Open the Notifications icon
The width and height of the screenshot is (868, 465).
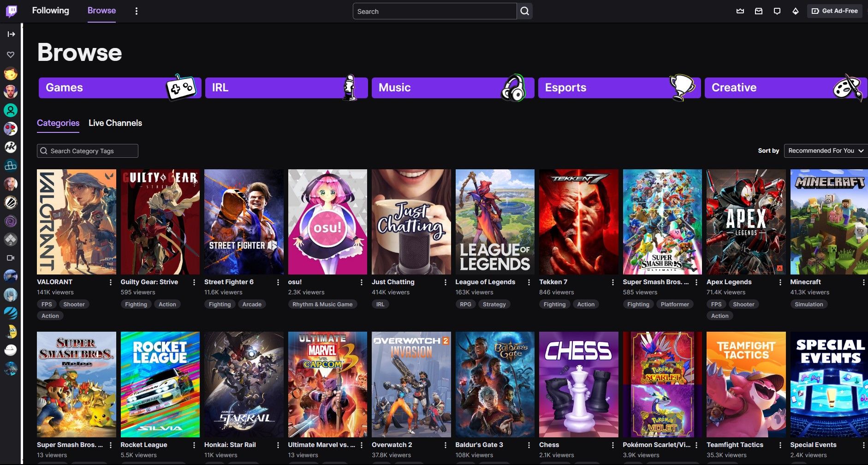[x=777, y=11]
